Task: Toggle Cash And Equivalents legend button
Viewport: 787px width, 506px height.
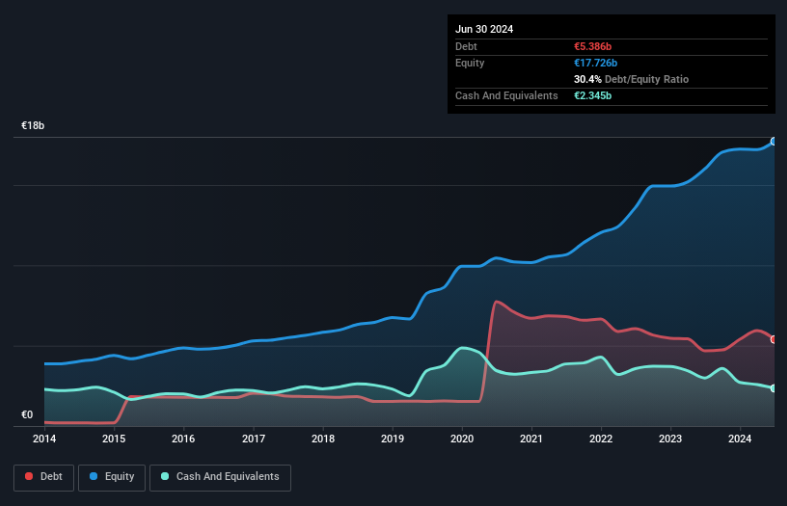Action: click(x=220, y=477)
